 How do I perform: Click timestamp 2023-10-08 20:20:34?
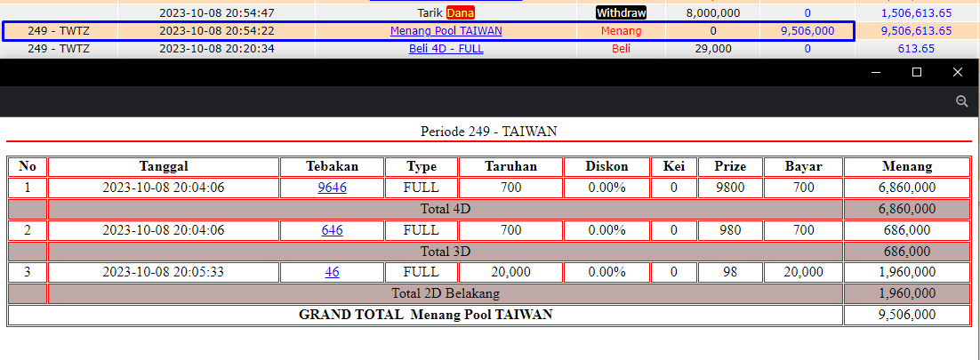coord(217,49)
